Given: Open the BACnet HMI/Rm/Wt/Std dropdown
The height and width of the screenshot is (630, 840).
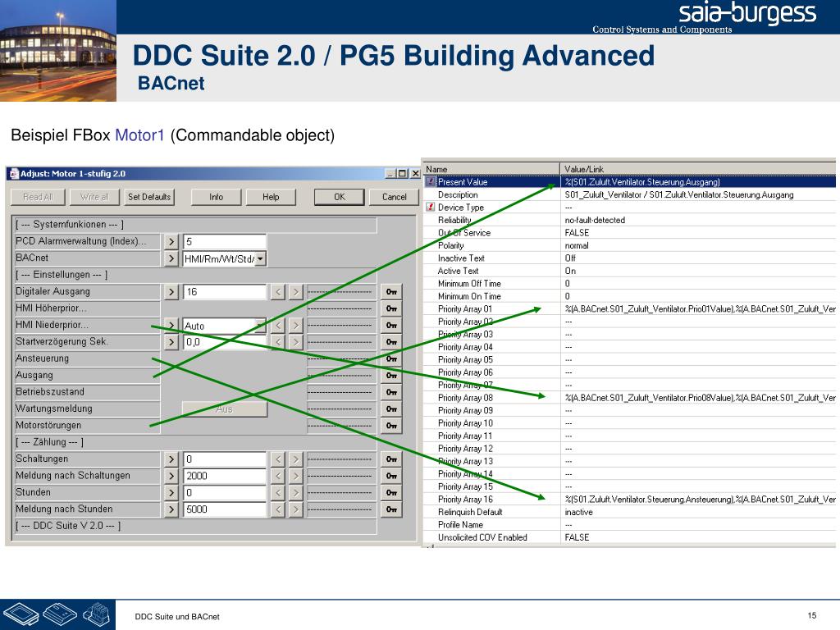Looking at the screenshot, I should tap(260, 258).
